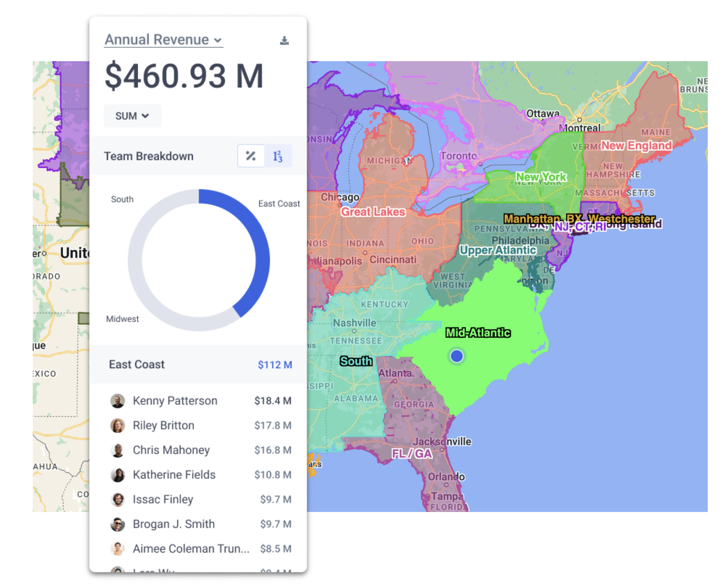Click Brogan J. Smith's avatar

click(x=117, y=524)
